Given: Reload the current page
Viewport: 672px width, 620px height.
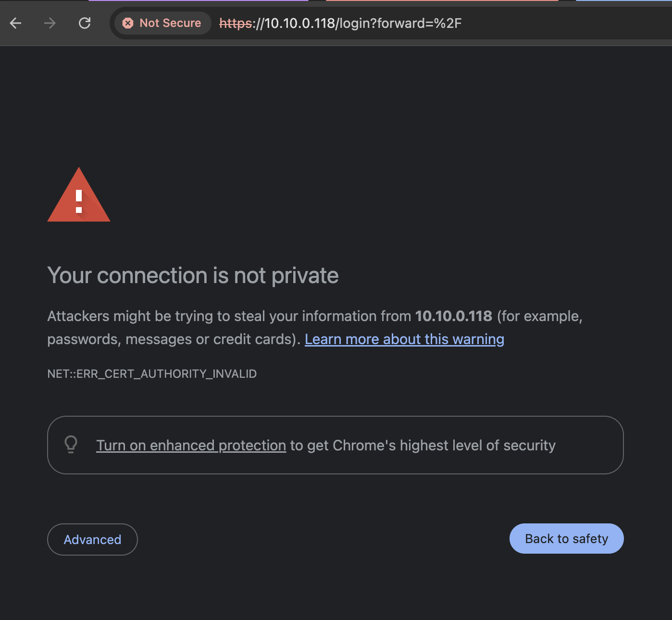Looking at the screenshot, I should pos(85,23).
